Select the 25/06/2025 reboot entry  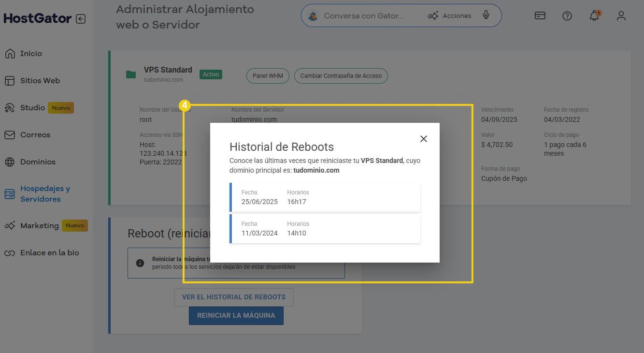[325, 197]
